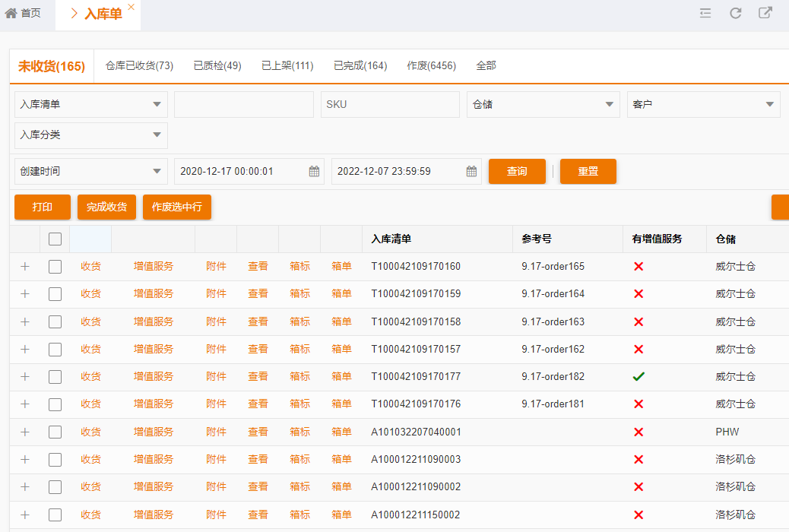Viewport: 789px width, 532px height.
Task: Click the green checkmark for order182
Action: 638,376
